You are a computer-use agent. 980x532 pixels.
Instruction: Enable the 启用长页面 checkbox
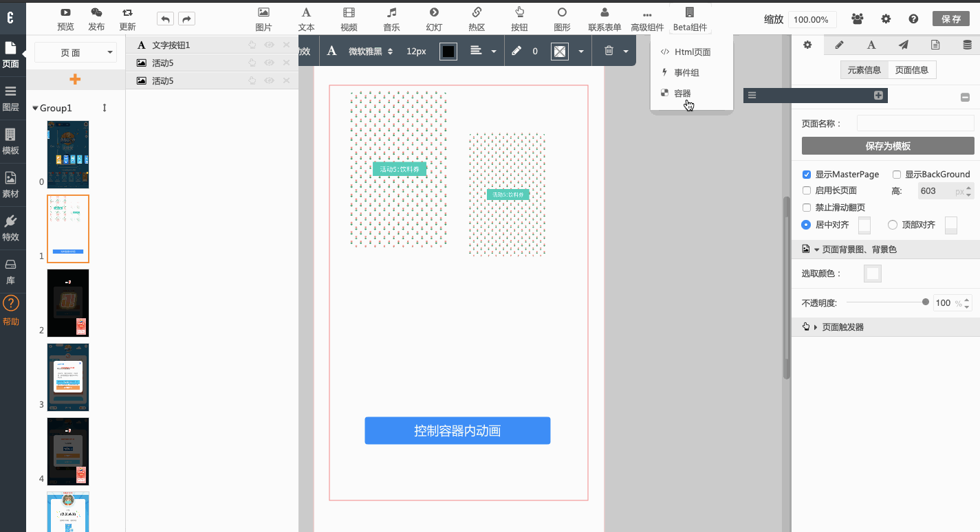pos(807,190)
